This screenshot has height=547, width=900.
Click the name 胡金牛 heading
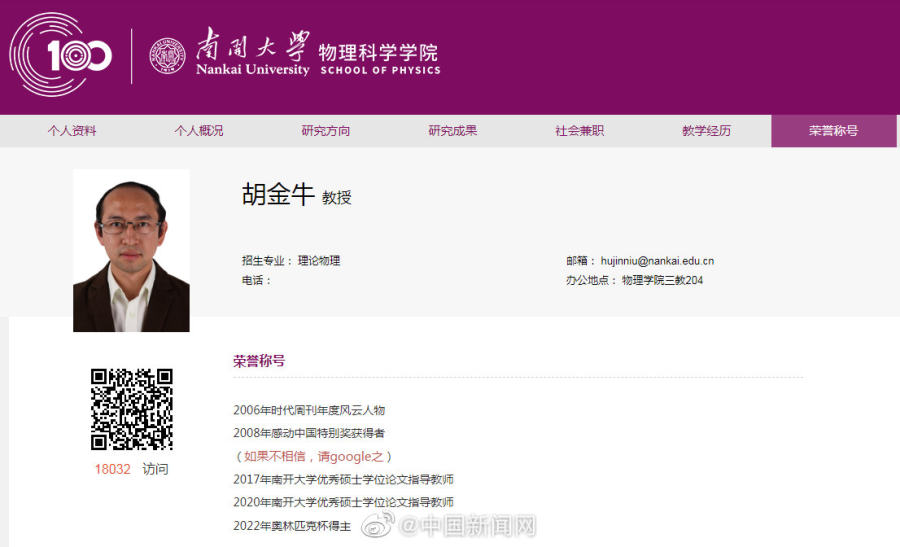[278, 195]
